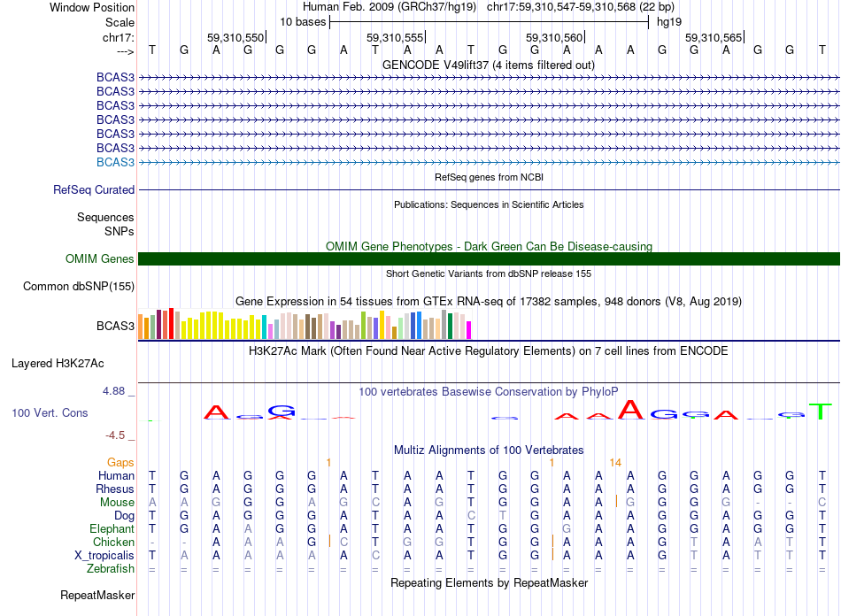Select the Publications: Sequences in Scientific Articles title
The width and height of the screenshot is (841, 616).
[x=488, y=204]
